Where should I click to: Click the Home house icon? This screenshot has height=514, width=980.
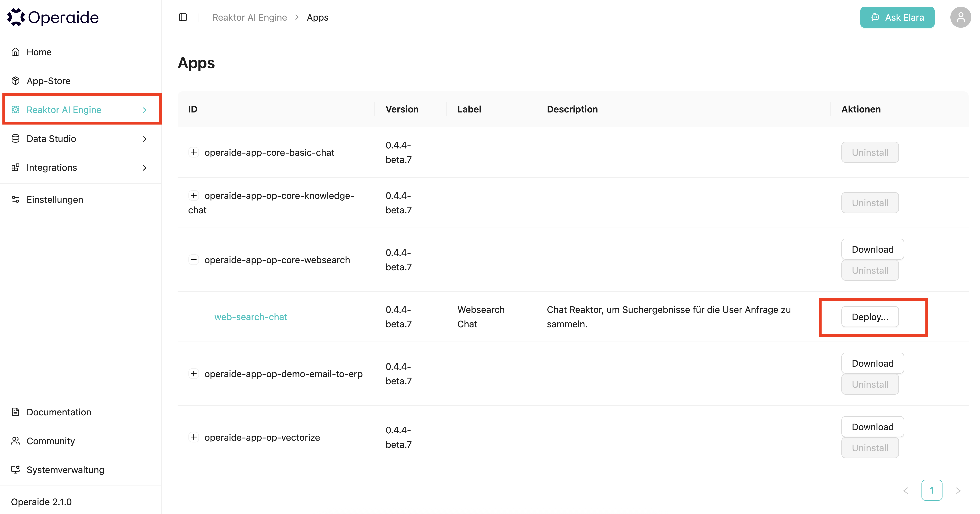(16, 52)
